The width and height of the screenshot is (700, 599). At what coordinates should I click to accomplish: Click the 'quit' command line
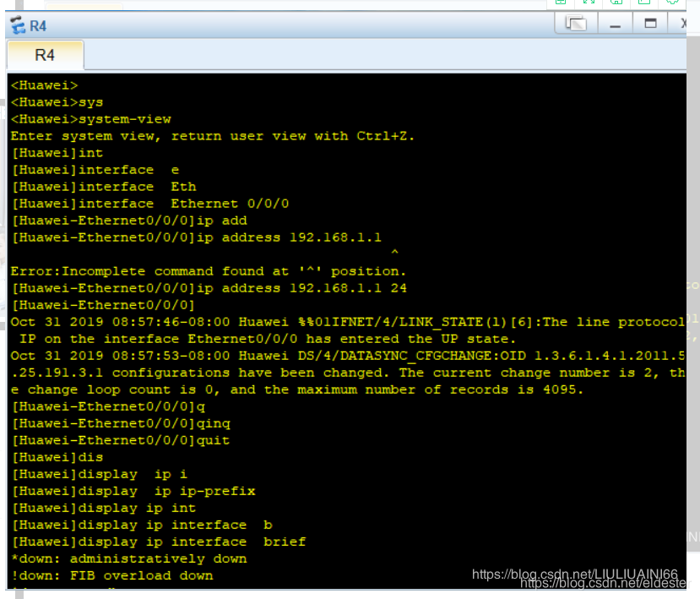[120, 440]
